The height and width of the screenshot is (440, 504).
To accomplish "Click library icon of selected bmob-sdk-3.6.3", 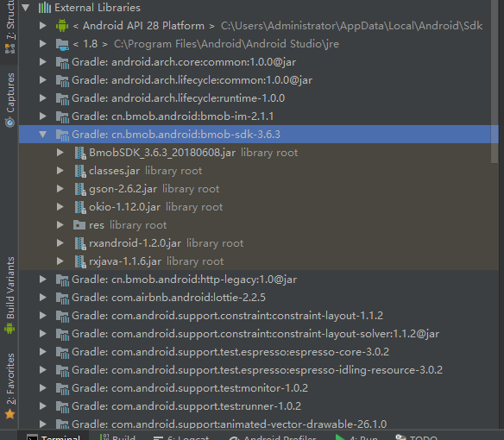I will [x=62, y=135].
